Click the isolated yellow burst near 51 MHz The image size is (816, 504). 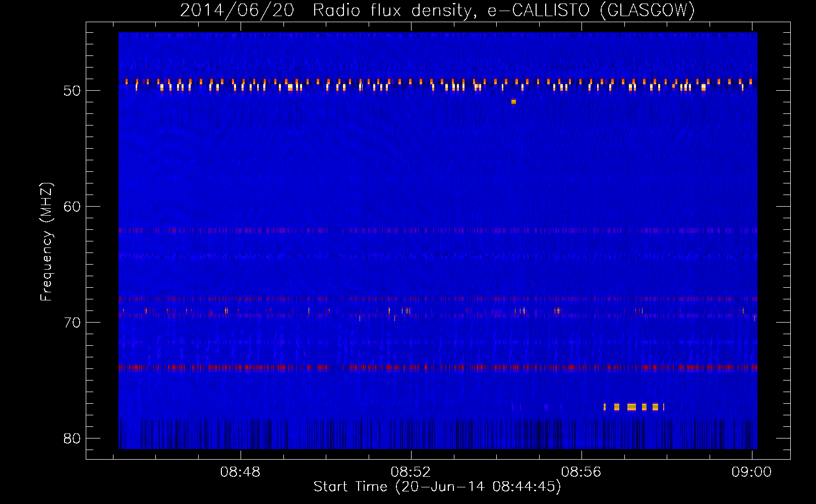pyautogui.click(x=513, y=102)
